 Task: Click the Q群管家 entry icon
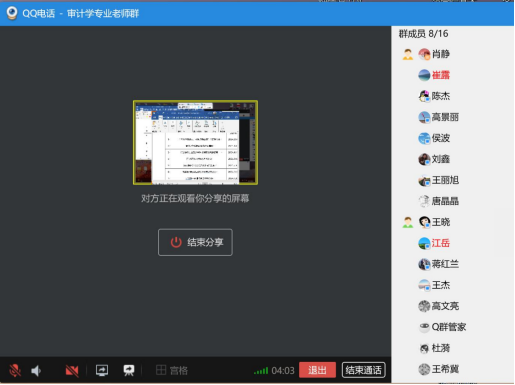point(424,327)
